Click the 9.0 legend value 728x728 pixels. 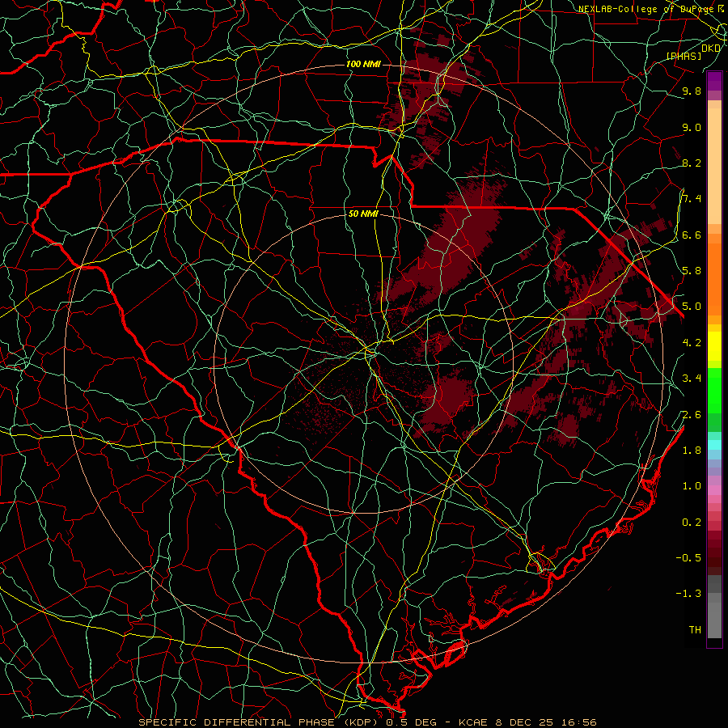(692, 127)
